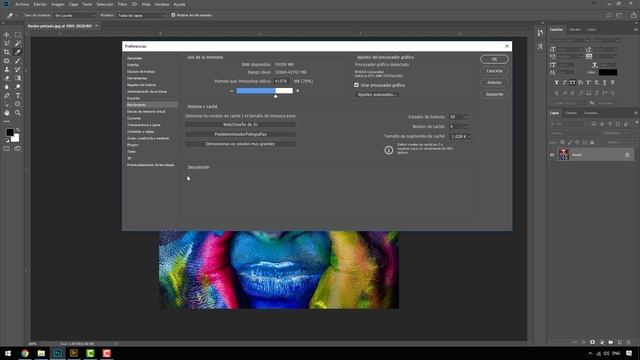Click the Carácter text color swatch
640x360 pixels.
pyautogui.click(x=608, y=72)
